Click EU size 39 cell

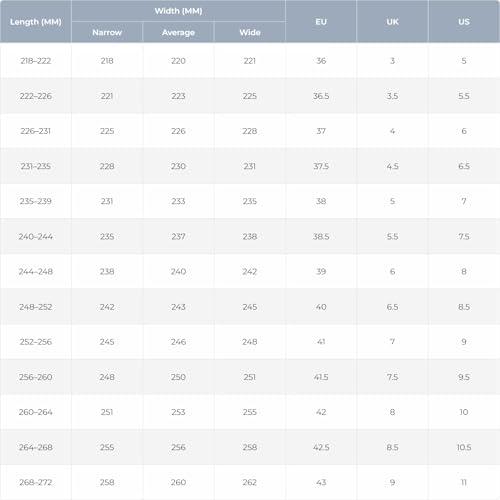(x=321, y=271)
